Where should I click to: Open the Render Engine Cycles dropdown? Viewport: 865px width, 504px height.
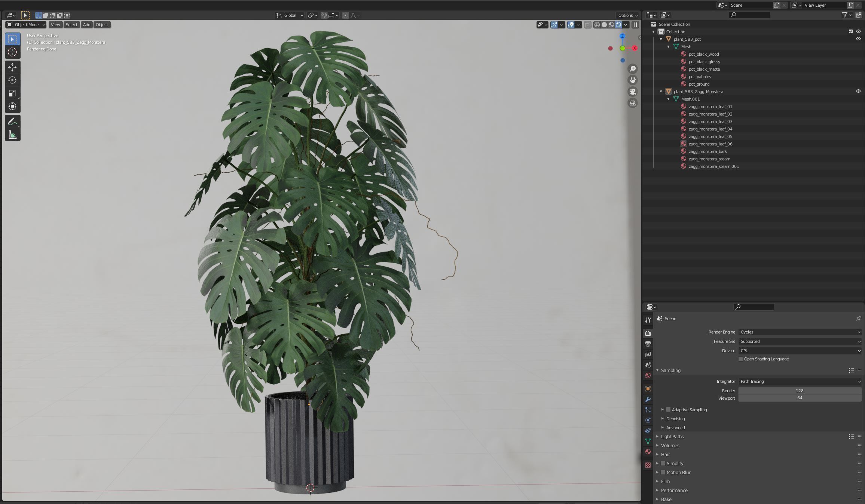click(x=800, y=332)
